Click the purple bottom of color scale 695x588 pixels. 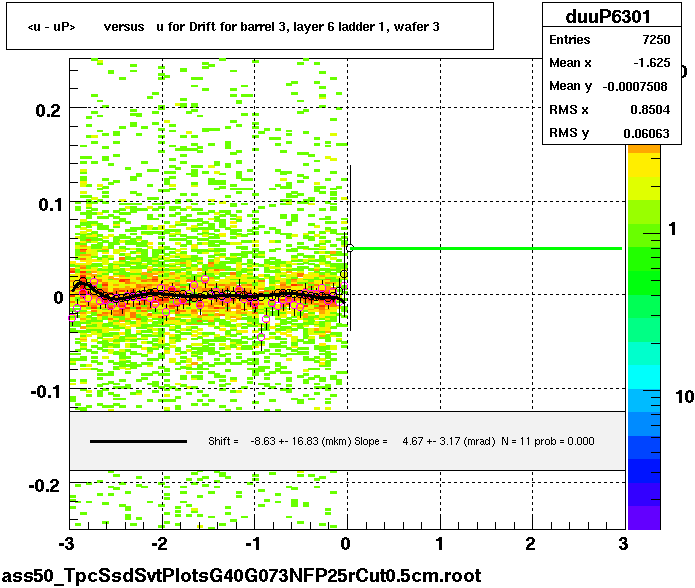click(644, 518)
